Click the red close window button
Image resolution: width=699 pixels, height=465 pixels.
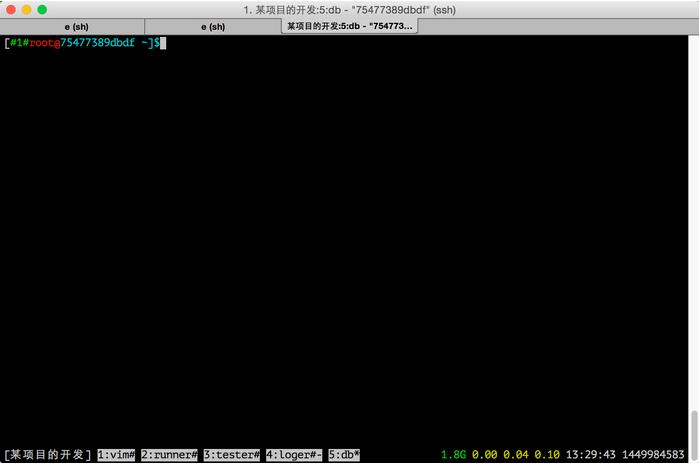[x=11, y=9]
